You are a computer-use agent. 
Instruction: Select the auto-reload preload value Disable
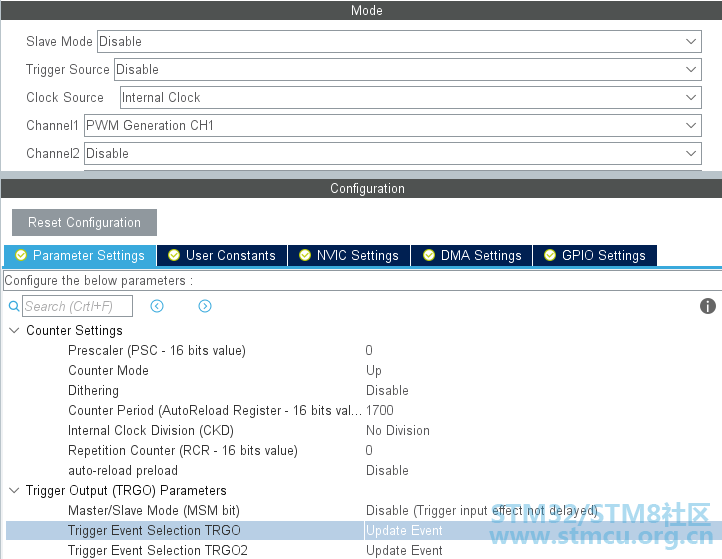tap(387, 471)
